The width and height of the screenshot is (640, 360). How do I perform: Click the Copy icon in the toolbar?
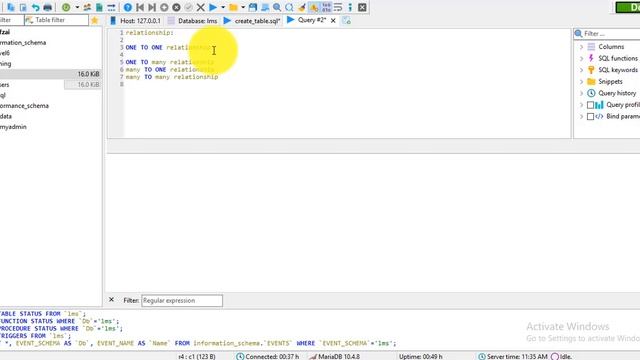click(11, 7)
